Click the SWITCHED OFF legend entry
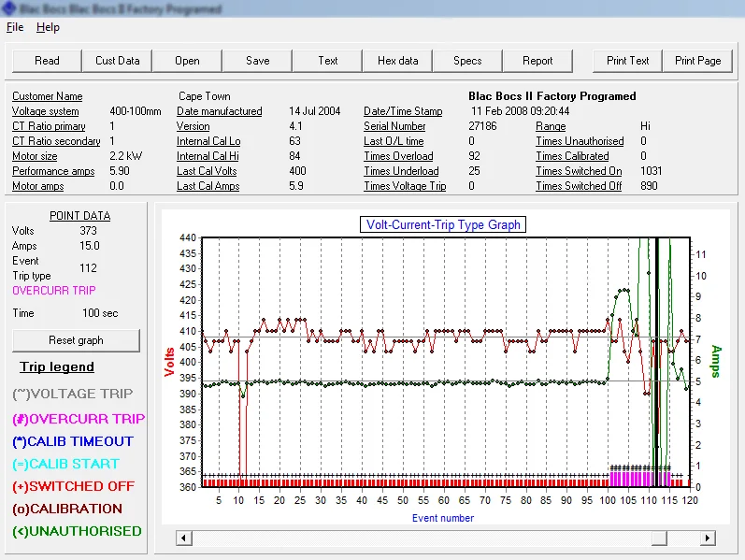 pyautogui.click(x=74, y=486)
